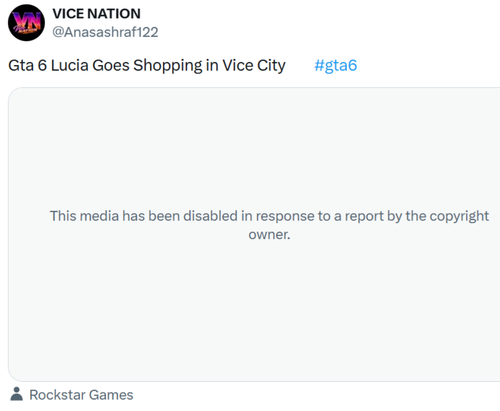The image size is (500, 411).
Task: Click the word 'owner.' in the media notice
Action: [x=269, y=234]
